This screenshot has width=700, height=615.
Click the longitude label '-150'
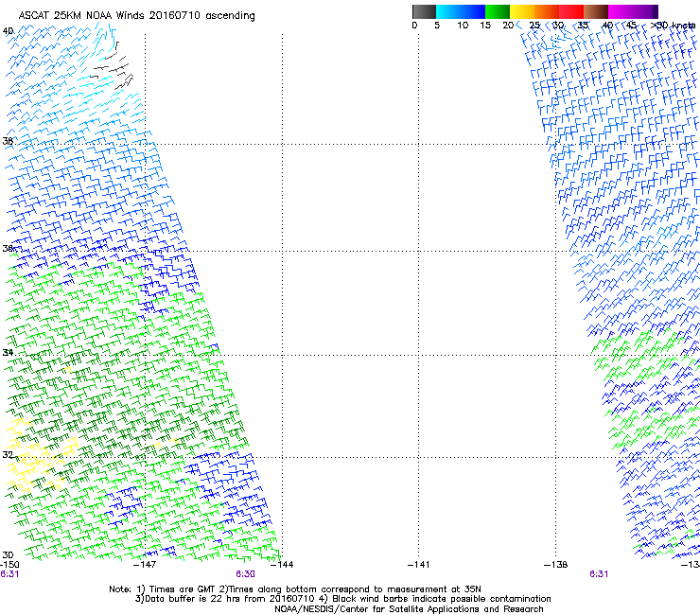[x=9, y=565]
